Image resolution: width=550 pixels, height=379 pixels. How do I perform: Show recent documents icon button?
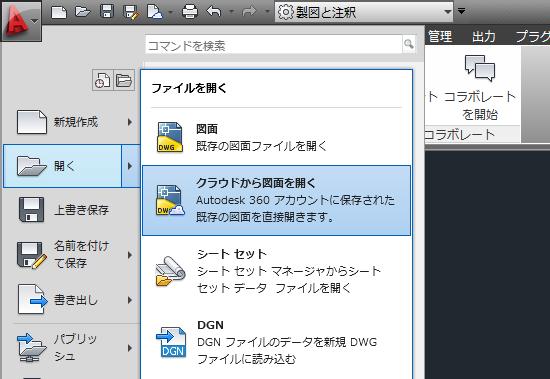point(103,80)
